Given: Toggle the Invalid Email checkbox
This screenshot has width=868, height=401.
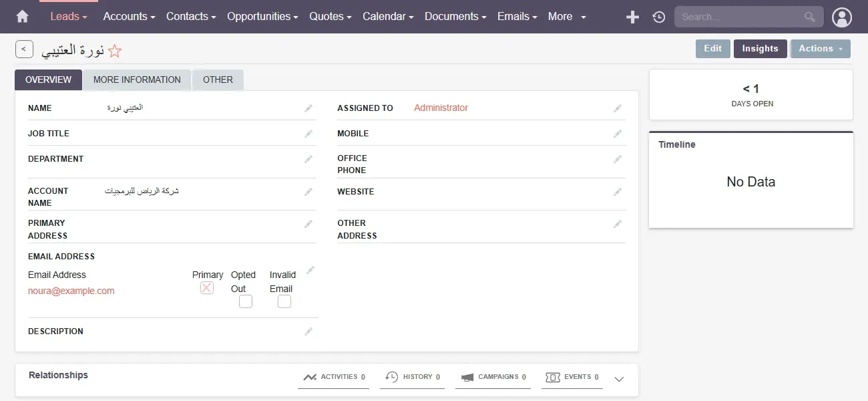Looking at the screenshot, I should coord(284,301).
